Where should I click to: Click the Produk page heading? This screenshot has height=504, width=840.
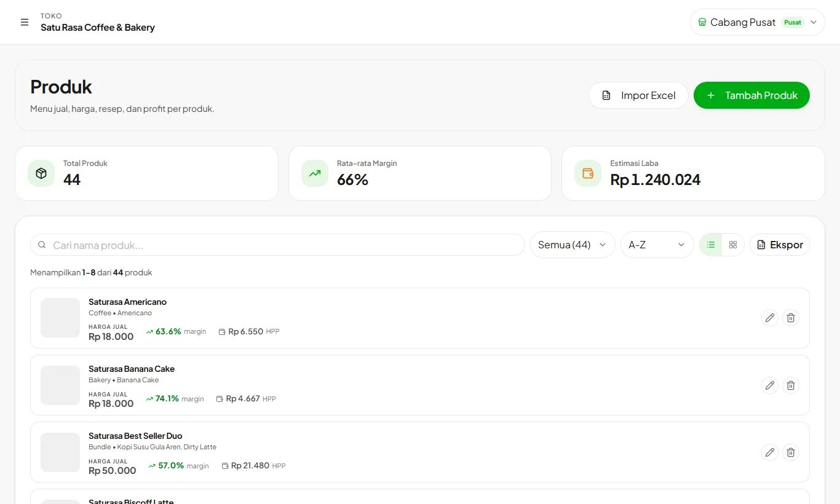(61, 87)
